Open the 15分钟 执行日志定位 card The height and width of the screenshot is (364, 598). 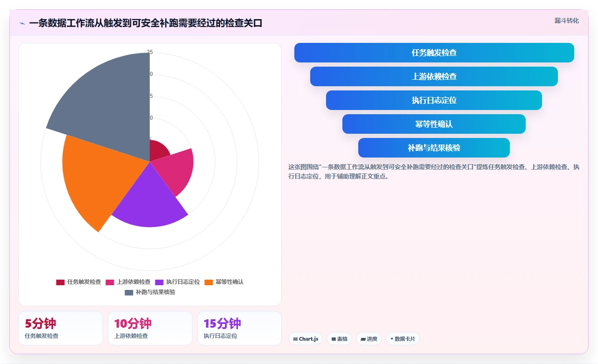pyautogui.click(x=239, y=328)
